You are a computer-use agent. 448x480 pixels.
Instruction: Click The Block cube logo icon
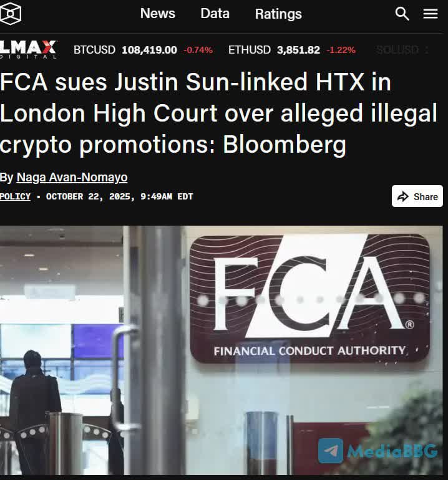click(11, 14)
